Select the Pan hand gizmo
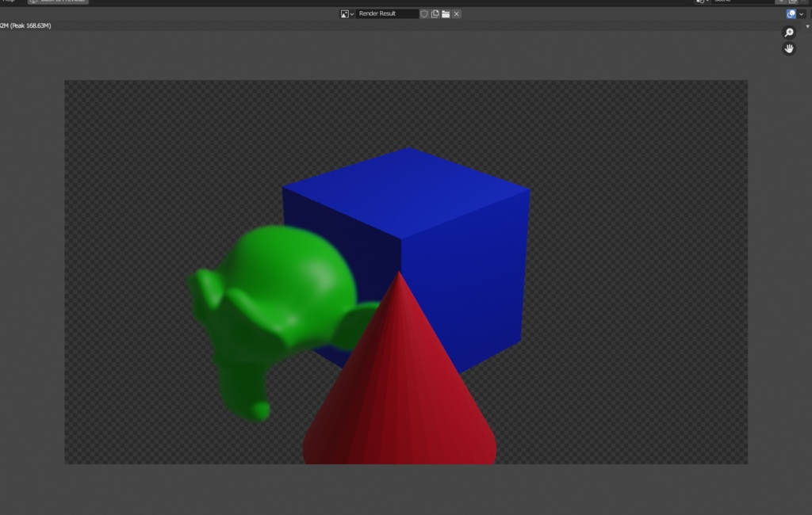The width and height of the screenshot is (812, 515). (789, 48)
